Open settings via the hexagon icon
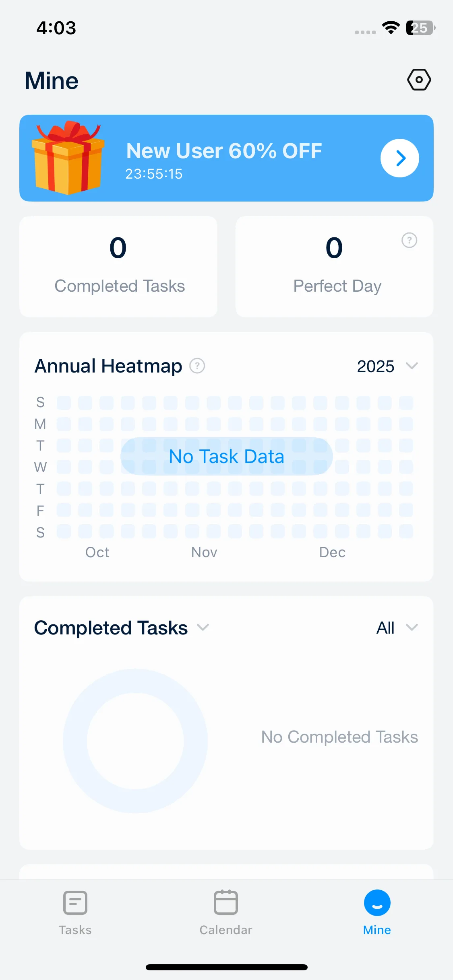 pos(419,80)
